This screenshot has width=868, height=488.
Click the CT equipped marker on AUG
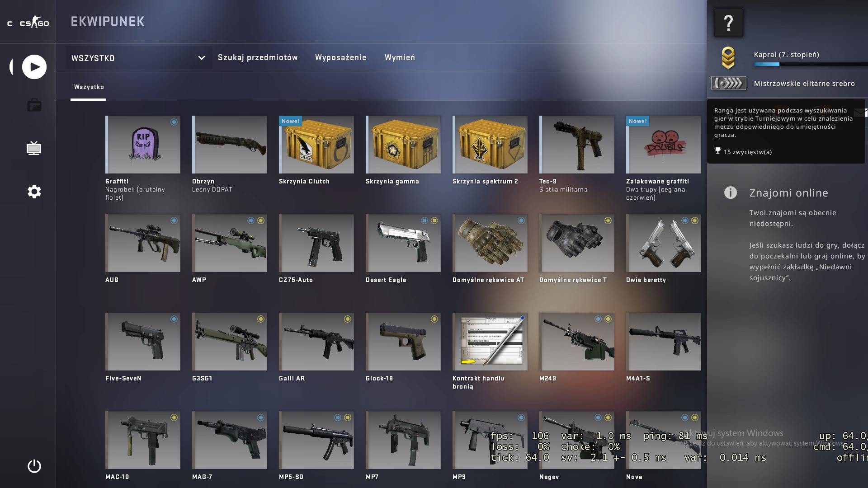click(x=174, y=221)
